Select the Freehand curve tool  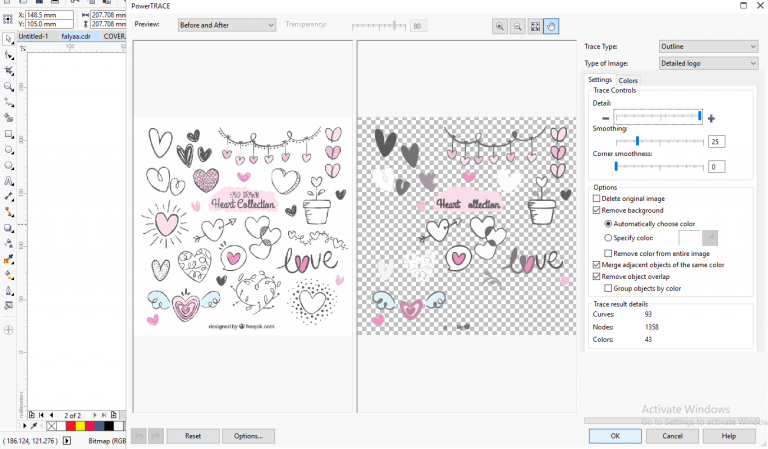tap(8, 102)
